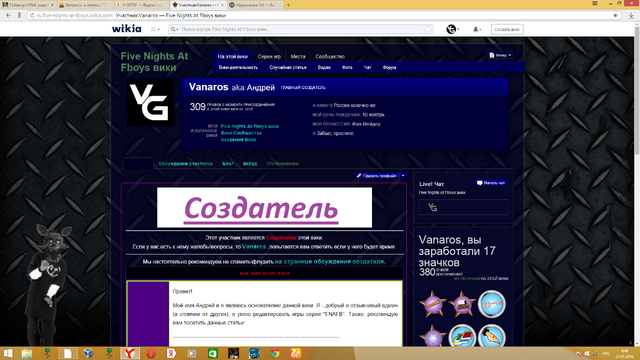Open the user avatar menu in the header
The height and width of the screenshot is (360, 640).
click(452, 29)
